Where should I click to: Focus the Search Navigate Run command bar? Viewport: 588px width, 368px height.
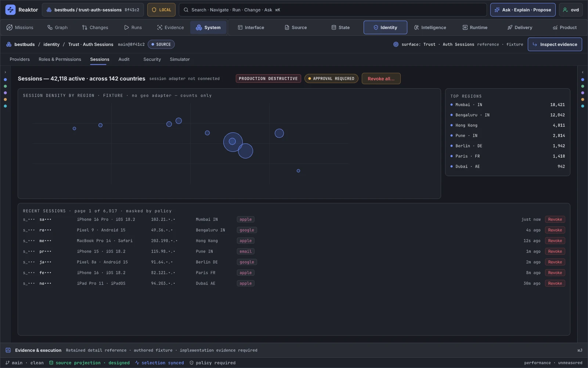pos(333,10)
